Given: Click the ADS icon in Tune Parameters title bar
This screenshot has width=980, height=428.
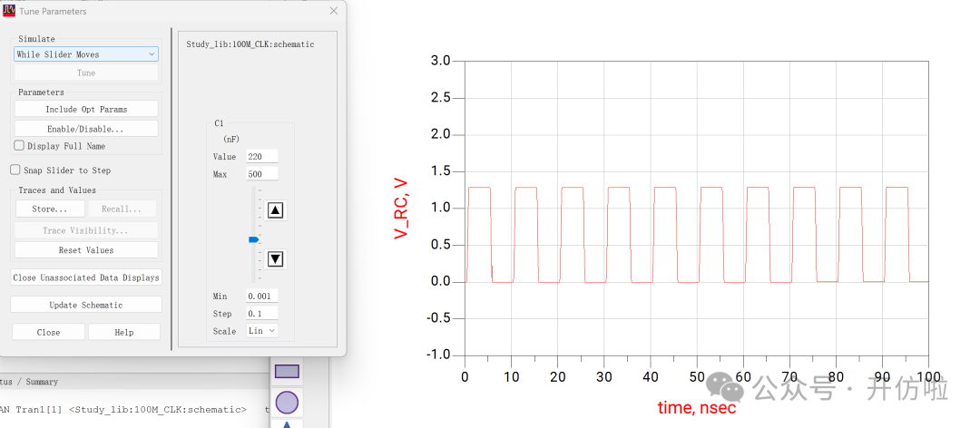Looking at the screenshot, I should pyautogui.click(x=8, y=11).
